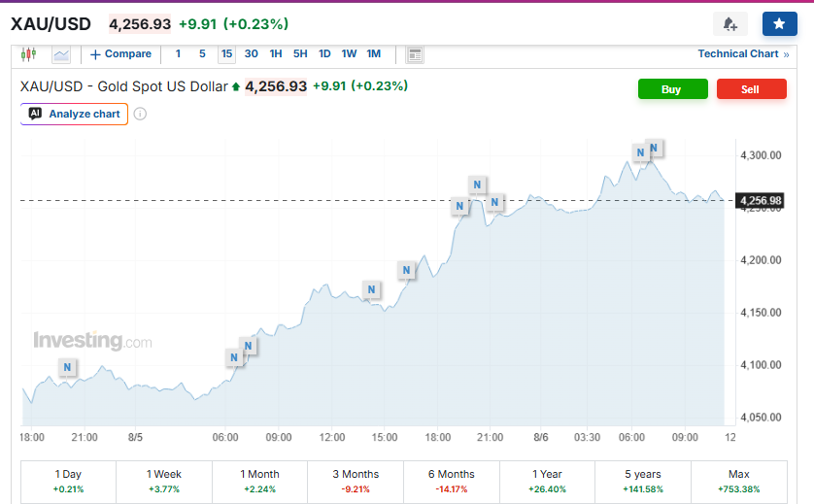Select the 1 minute interval

(178, 54)
